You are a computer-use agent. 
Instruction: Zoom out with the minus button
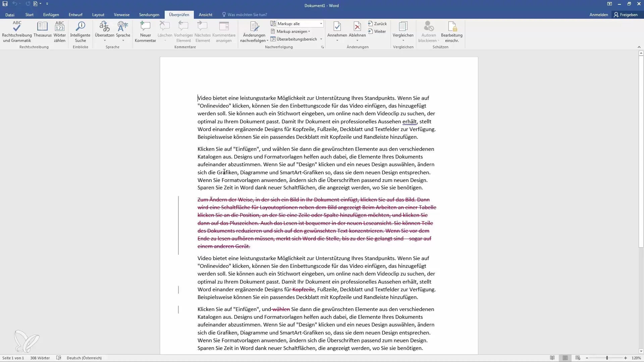coord(587,358)
